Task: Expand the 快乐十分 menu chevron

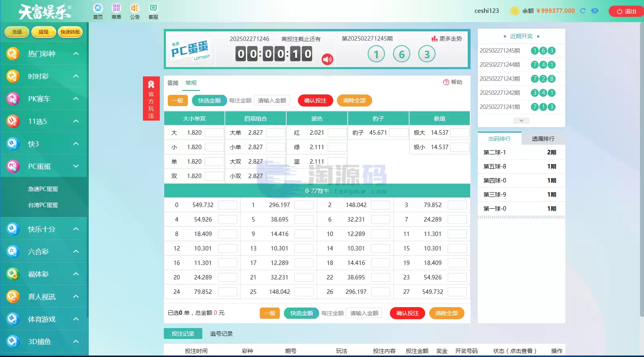Action: tap(76, 229)
